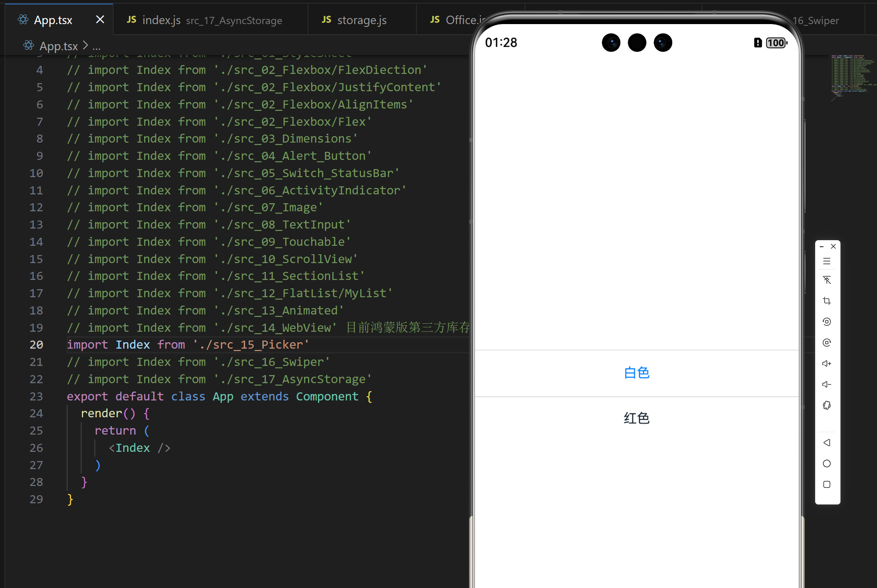Click the '<Index />' JSX tag
The width and height of the screenshot is (877, 588).
click(x=140, y=448)
